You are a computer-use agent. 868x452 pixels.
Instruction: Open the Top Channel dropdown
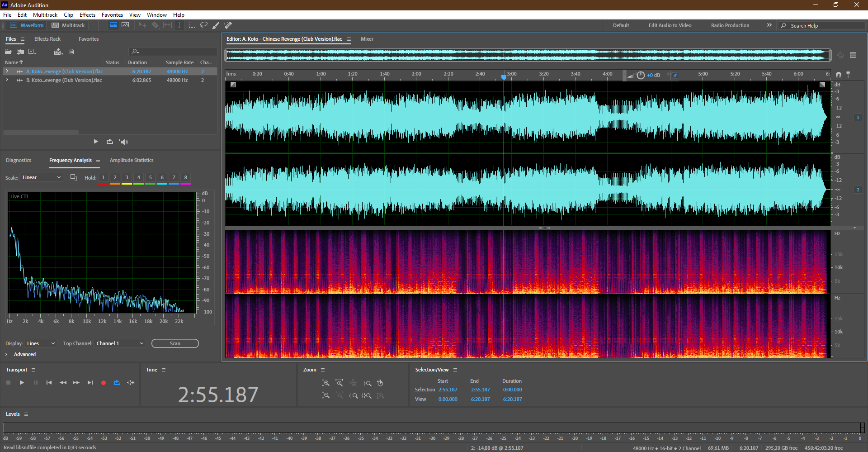(120, 343)
